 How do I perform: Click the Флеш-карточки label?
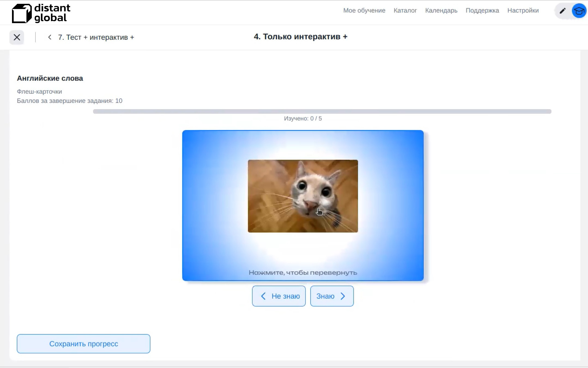(x=39, y=91)
